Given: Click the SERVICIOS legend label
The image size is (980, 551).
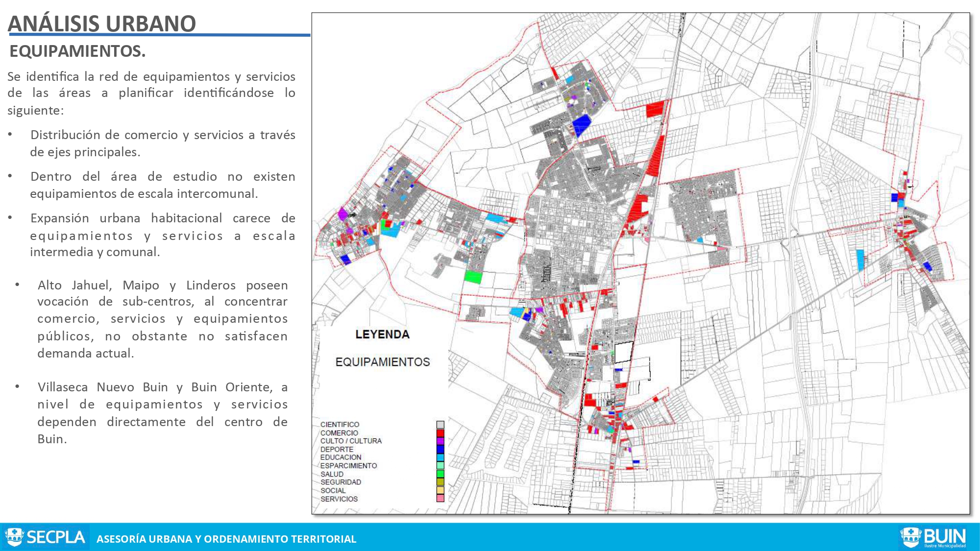Looking at the screenshot, I should 339,499.
